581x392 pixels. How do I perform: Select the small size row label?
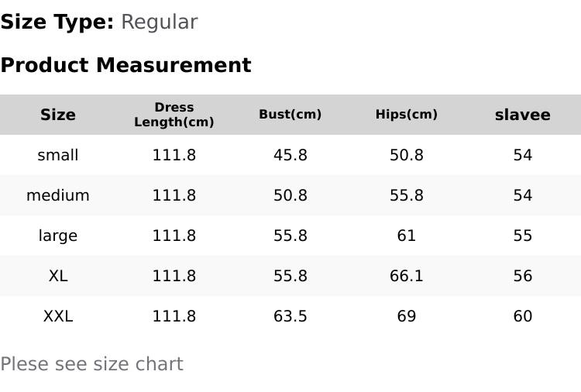[x=58, y=155]
